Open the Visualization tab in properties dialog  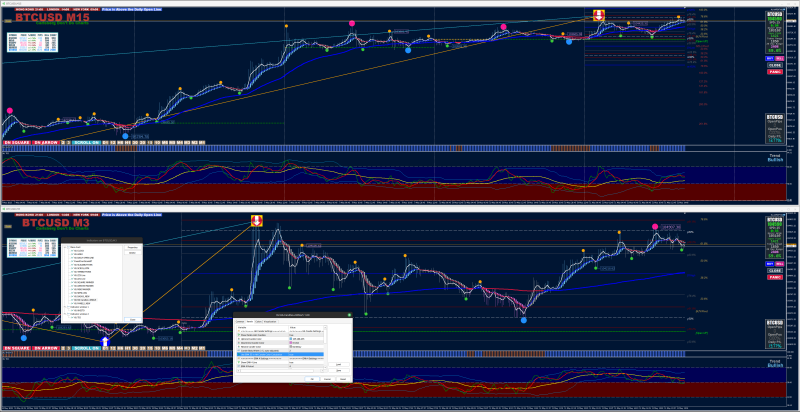[270, 322]
